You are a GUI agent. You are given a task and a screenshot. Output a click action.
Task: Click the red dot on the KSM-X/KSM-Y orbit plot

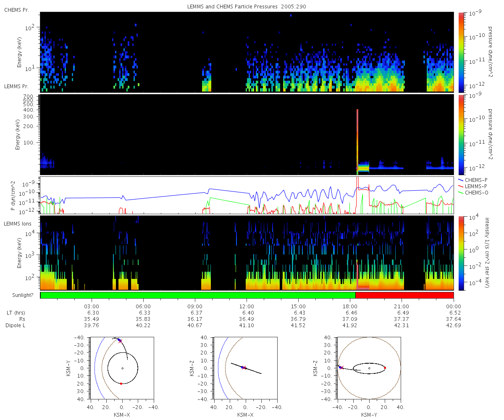[121, 383]
